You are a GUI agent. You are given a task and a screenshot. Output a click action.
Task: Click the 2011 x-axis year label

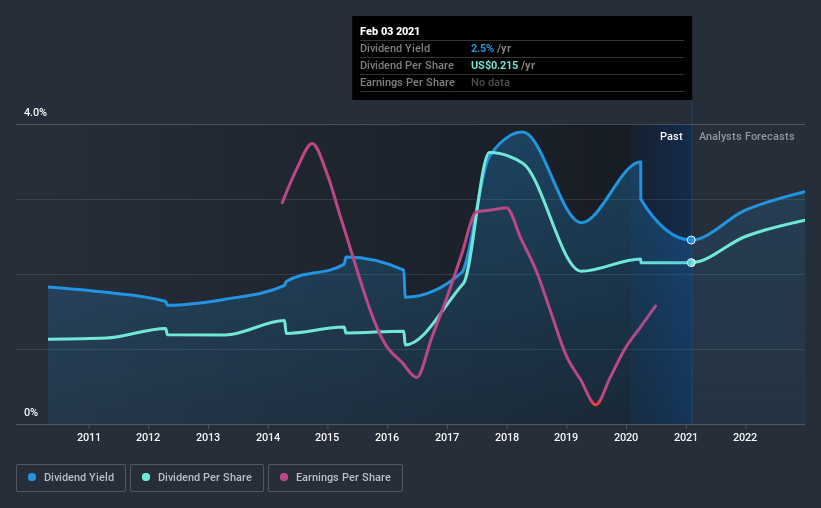88,437
